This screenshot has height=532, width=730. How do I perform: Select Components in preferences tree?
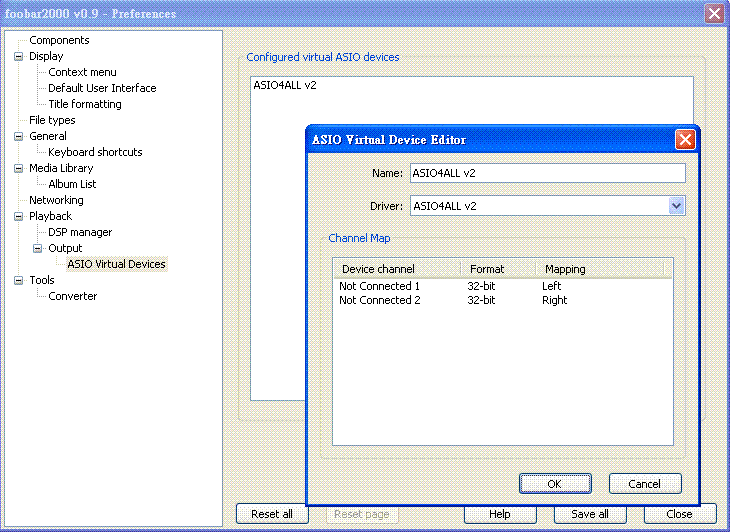59,40
